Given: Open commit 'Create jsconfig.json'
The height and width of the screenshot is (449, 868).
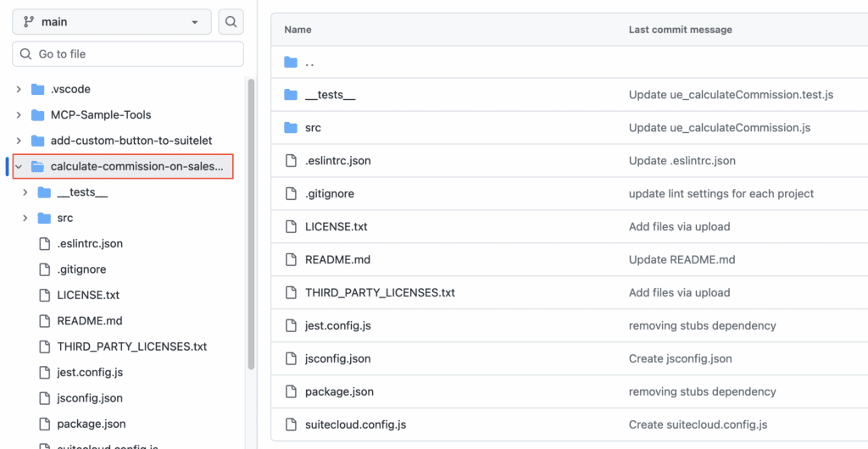Looking at the screenshot, I should 681,358.
